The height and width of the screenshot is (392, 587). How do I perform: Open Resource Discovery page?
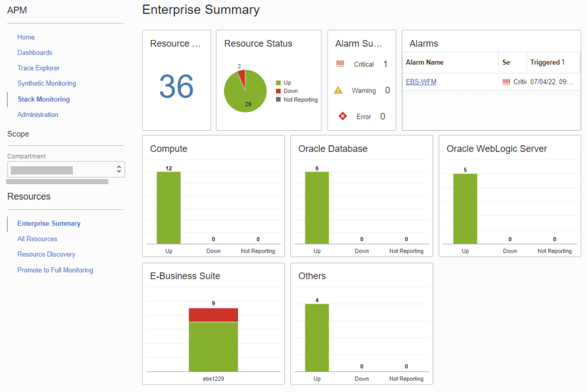(46, 254)
